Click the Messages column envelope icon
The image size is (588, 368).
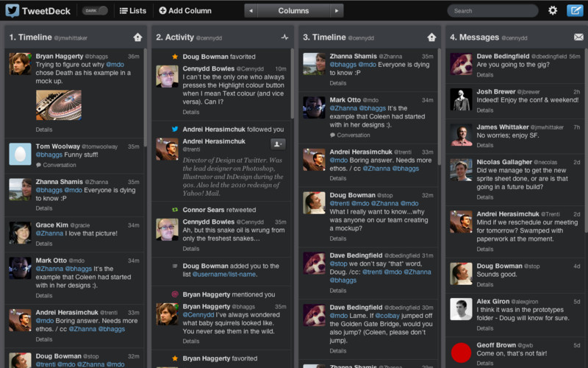point(578,38)
